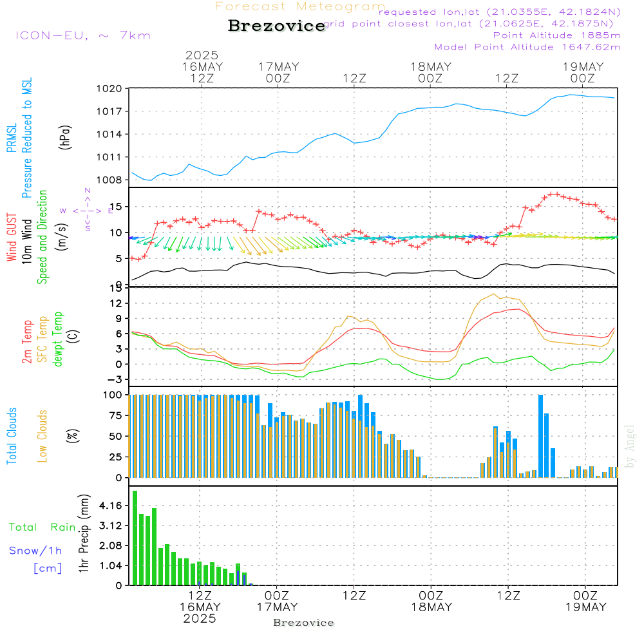Click the 17MAY 00Z bottom axis label

coord(277,601)
